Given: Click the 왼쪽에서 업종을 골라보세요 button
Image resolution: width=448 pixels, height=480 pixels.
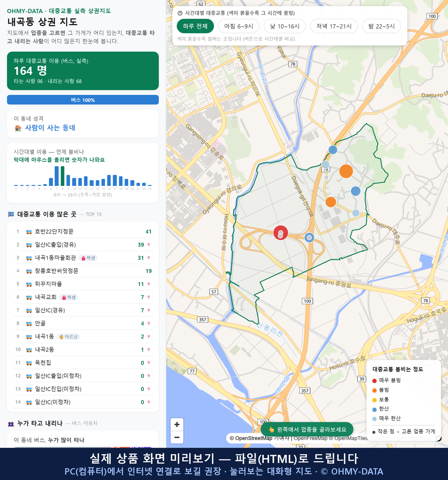Looking at the screenshot, I should (307, 429).
